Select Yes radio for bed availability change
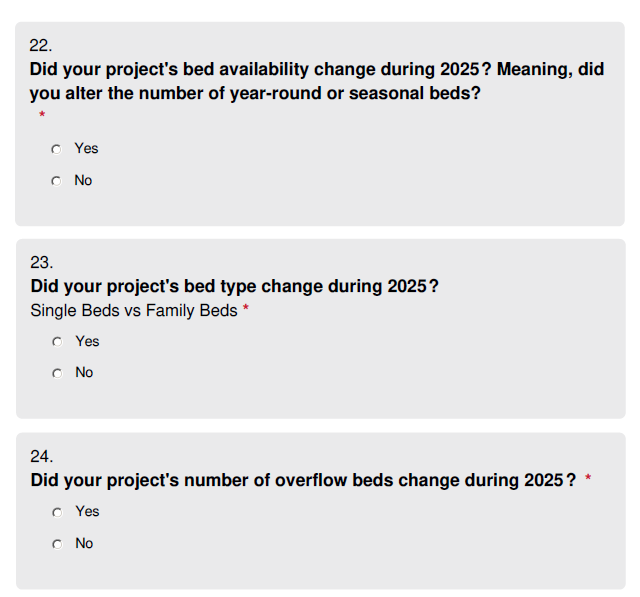 [56, 149]
